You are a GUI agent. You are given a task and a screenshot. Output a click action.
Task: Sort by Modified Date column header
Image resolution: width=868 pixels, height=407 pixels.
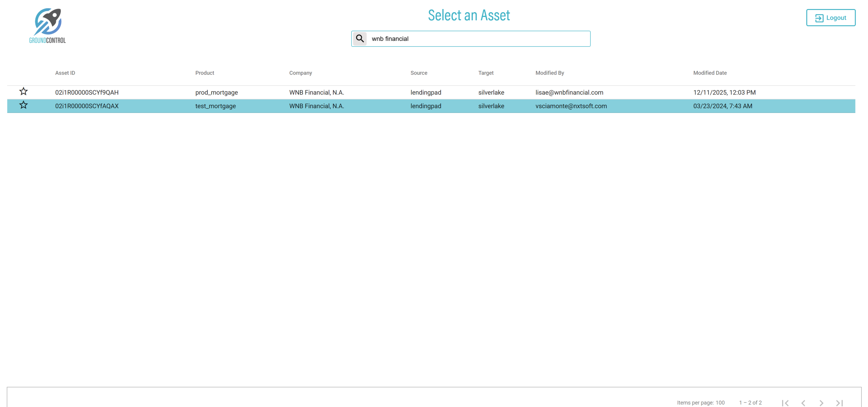(x=710, y=73)
